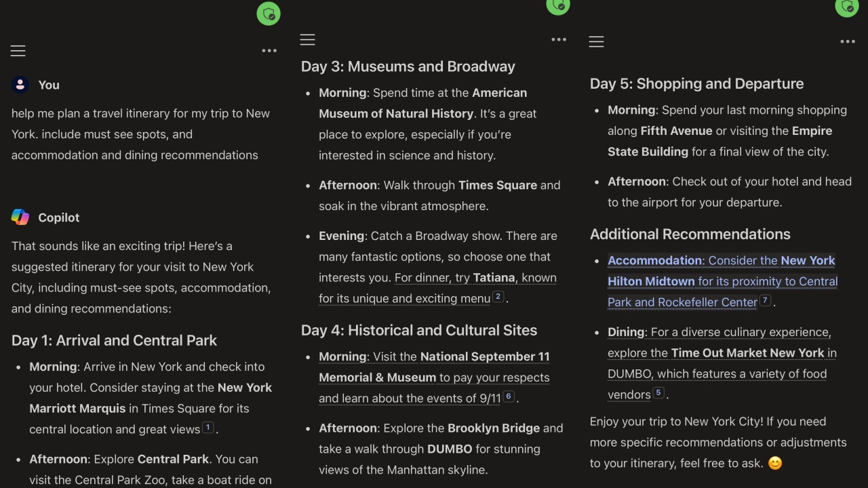Viewport: 868px width, 488px height.
Task: Open citation 5 after DUMBO food vendors
Action: [658, 392]
